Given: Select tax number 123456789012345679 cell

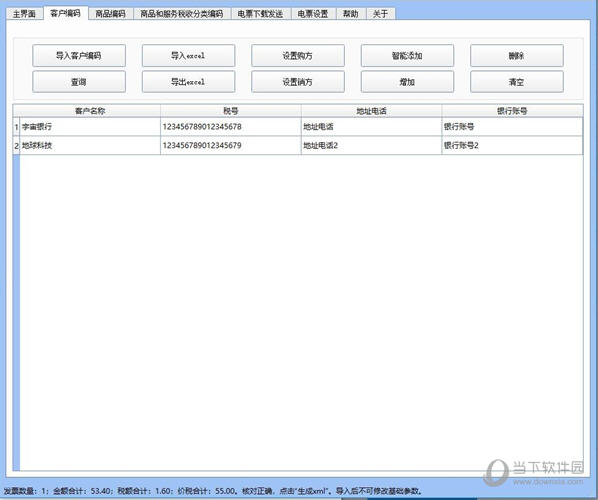Looking at the screenshot, I should 231,145.
